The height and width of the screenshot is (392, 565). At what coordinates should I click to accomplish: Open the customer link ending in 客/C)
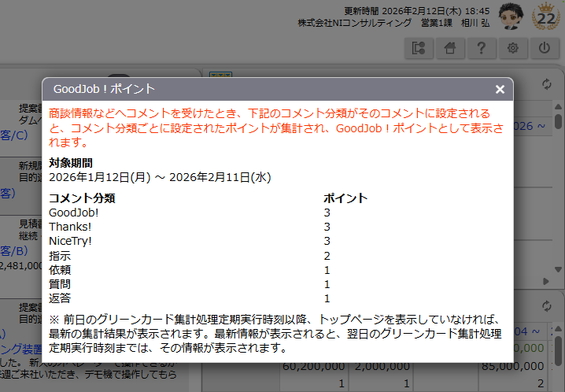[x=13, y=135]
